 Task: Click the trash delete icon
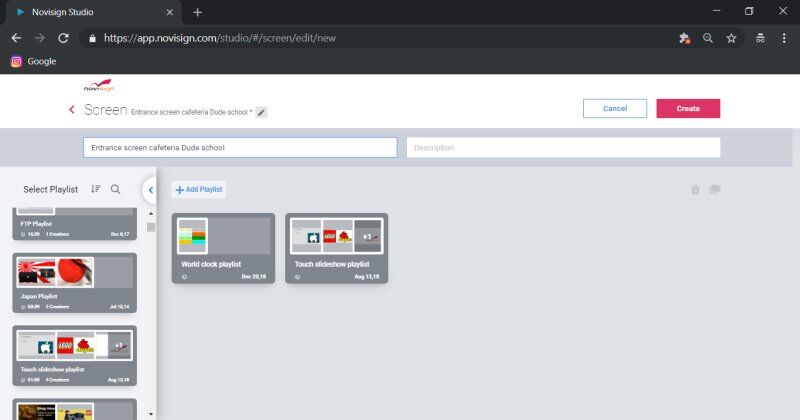(x=695, y=190)
